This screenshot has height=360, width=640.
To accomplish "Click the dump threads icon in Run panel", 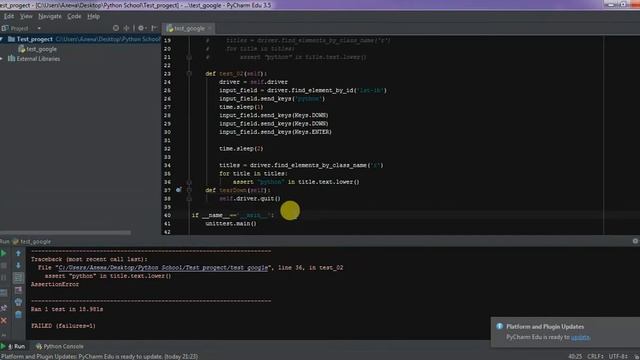I will [4, 293].
